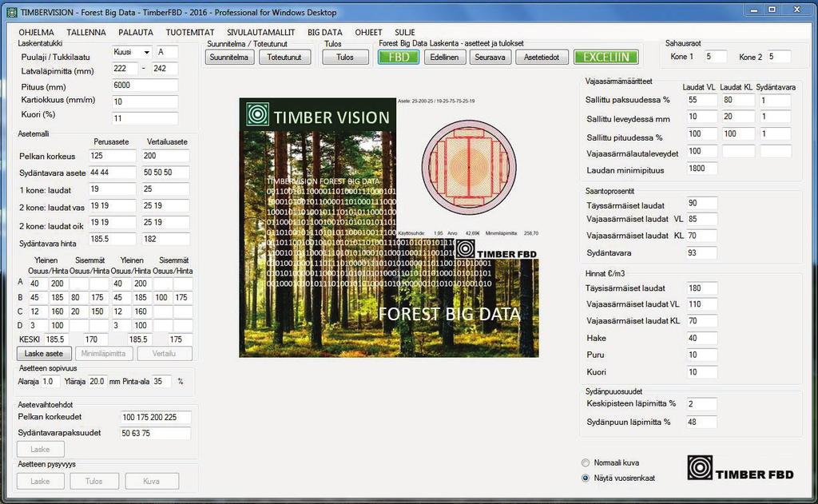Click the Laske asete button
Screen dimensions: 818x504
point(44,354)
